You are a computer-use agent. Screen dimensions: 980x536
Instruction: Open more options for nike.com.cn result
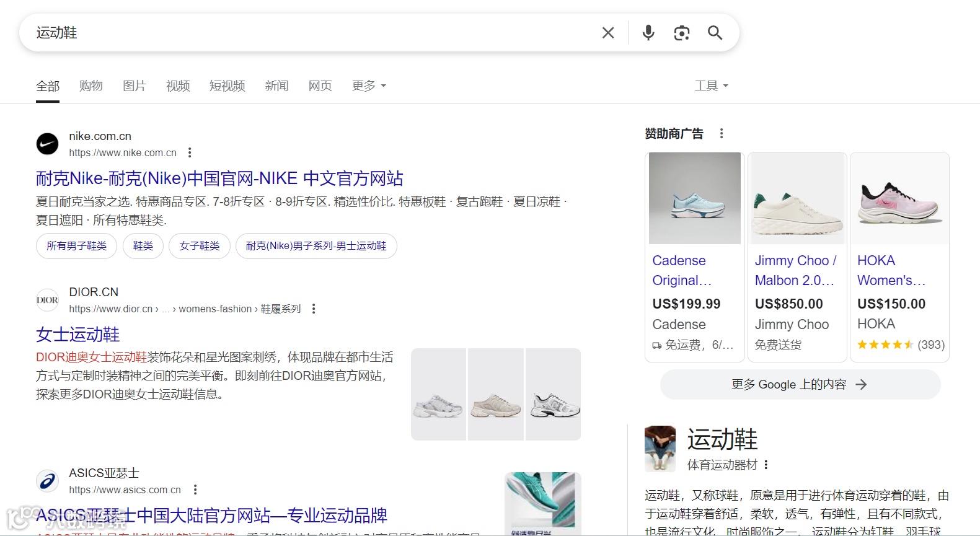(190, 152)
